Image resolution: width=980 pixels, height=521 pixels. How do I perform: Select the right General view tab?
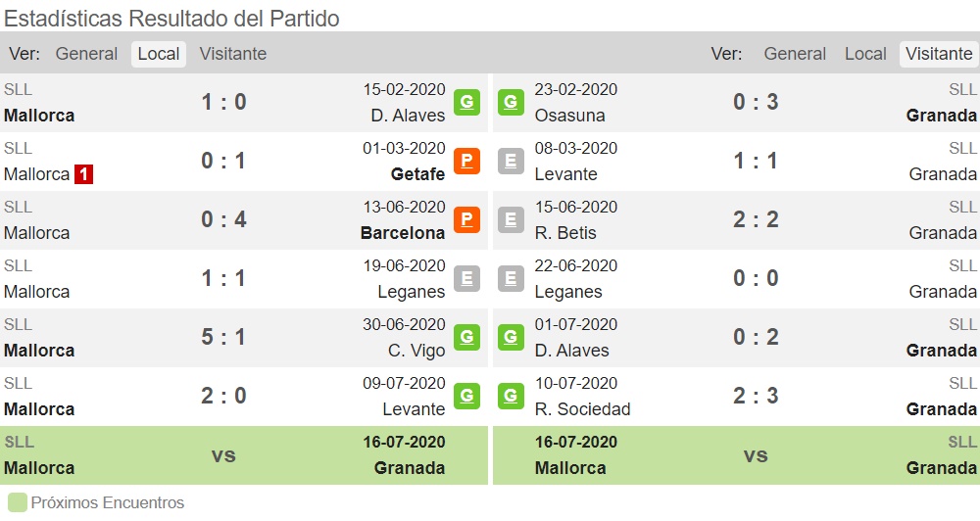[795, 54]
